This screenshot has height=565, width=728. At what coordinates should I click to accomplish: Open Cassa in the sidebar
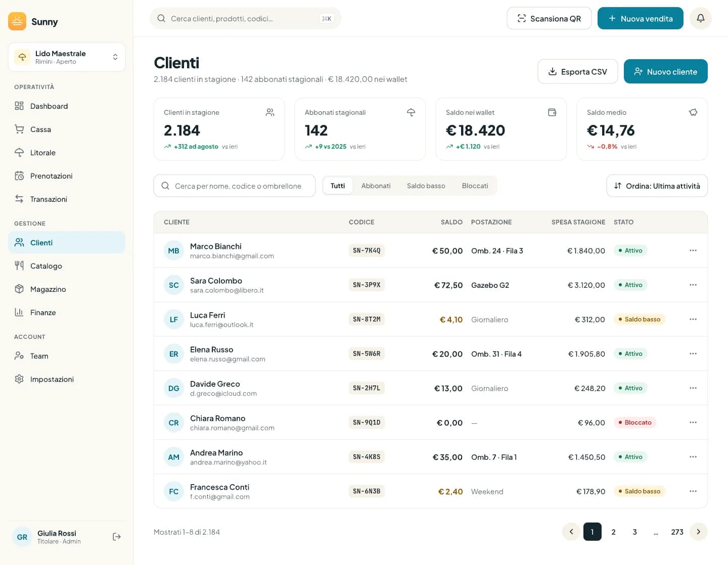[67, 129]
